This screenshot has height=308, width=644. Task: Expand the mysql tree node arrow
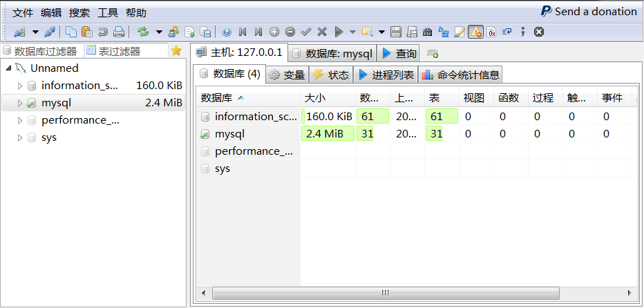click(19, 103)
